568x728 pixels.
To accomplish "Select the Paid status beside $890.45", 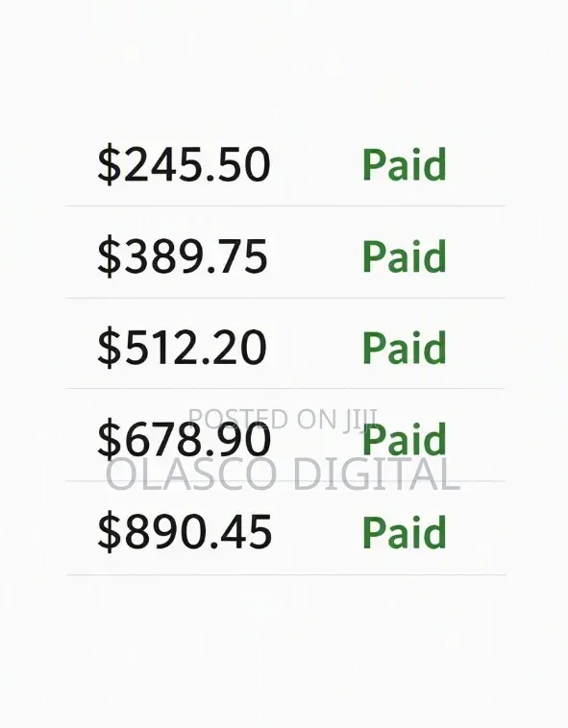I will click(404, 532).
